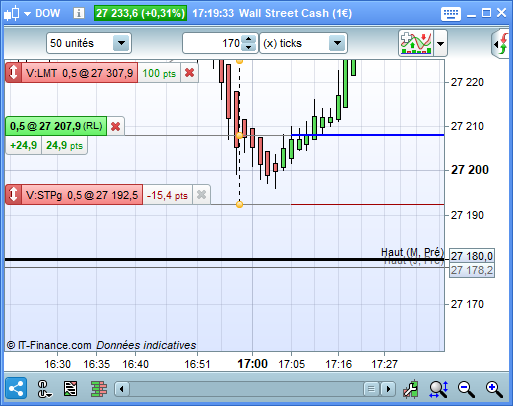This screenshot has width=513, height=406.
Task: Open the share chart icon
Action: [16, 389]
